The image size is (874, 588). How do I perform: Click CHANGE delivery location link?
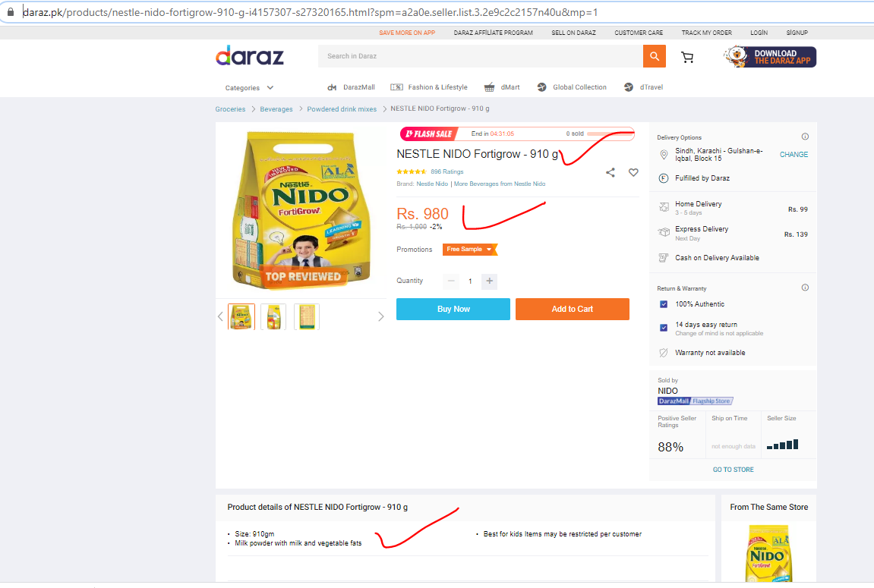[x=794, y=155]
